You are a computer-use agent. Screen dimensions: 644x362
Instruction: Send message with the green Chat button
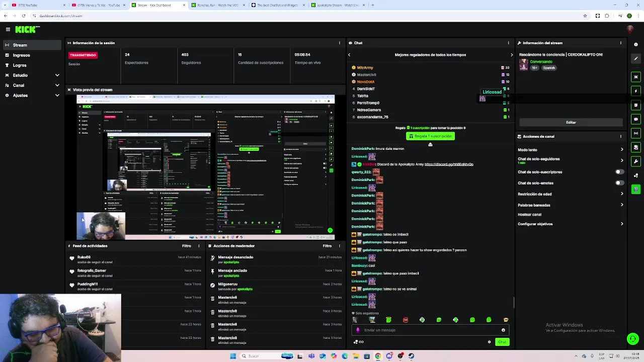pos(502,342)
